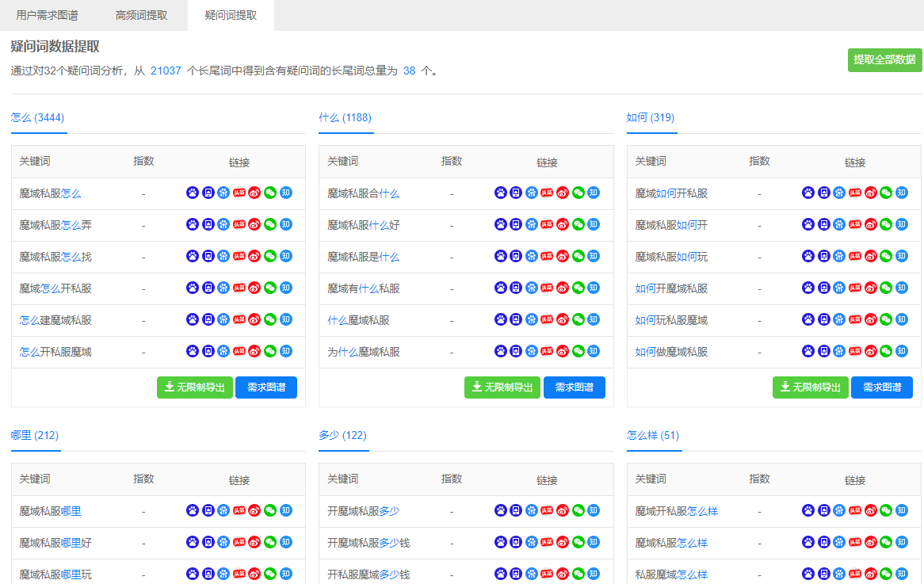924x584 pixels.
Task: Click keyword 如何做魔域私服
Action: (x=671, y=353)
